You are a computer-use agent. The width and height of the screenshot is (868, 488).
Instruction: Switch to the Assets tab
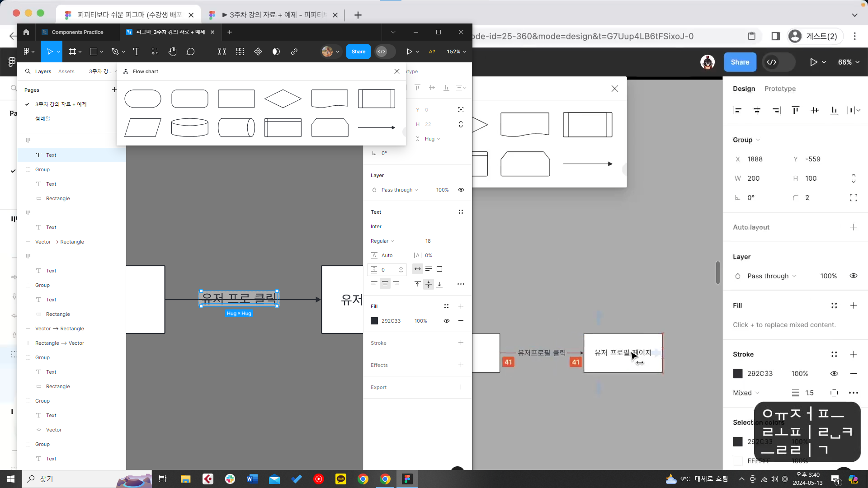coord(66,71)
